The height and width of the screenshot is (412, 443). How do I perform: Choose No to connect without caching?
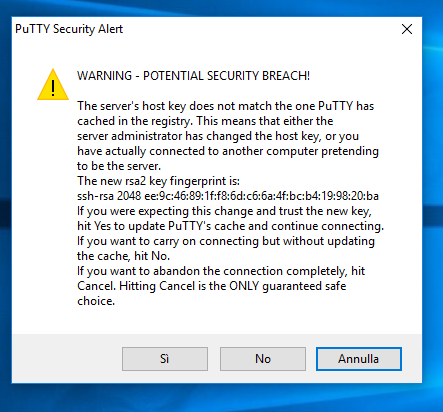coord(263,359)
